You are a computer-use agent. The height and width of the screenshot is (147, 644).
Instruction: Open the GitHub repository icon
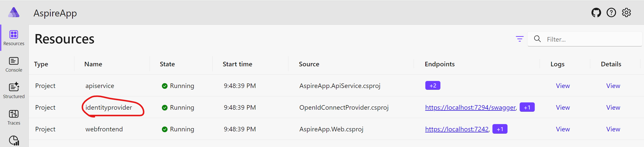pos(596,12)
